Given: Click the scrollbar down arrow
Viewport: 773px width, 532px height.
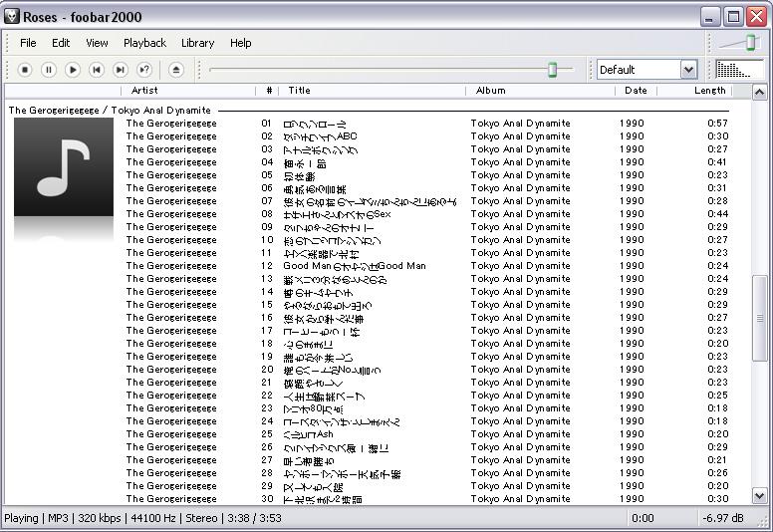Looking at the screenshot, I should [x=759, y=495].
